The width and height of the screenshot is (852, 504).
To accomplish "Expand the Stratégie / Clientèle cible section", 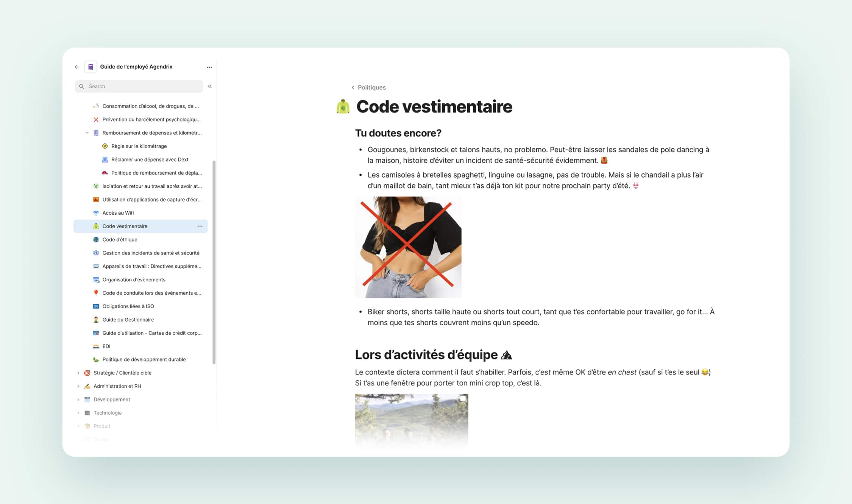I will pyautogui.click(x=79, y=373).
